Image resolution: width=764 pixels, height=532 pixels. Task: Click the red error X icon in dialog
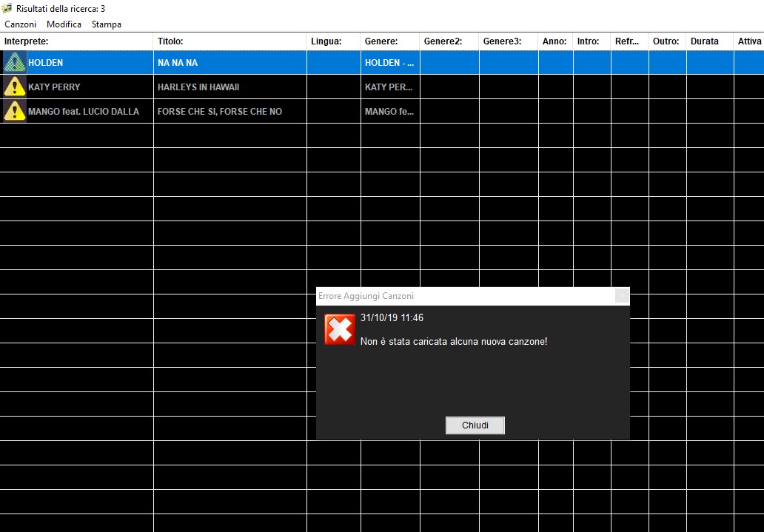340,329
